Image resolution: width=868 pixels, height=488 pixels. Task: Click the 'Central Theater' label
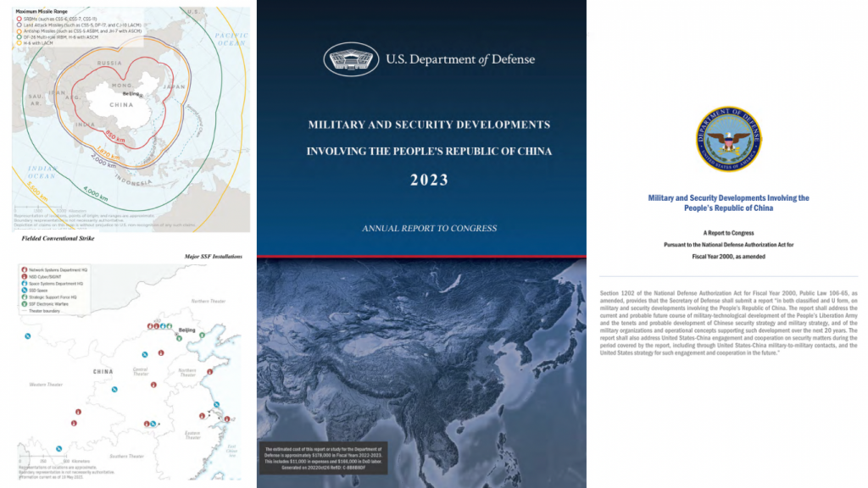click(140, 372)
